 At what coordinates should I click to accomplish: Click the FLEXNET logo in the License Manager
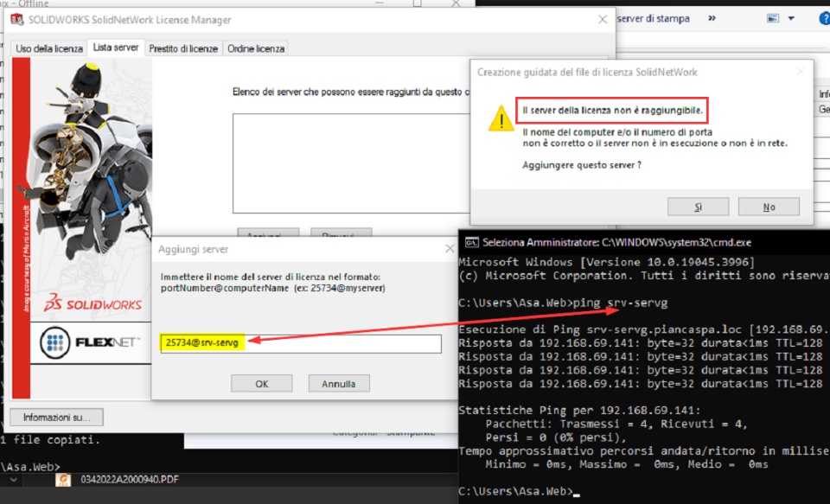point(90,342)
